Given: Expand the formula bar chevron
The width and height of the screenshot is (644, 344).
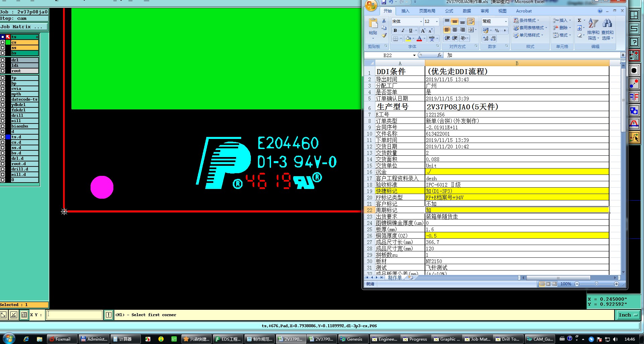Looking at the screenshot, I should click(623, 55).
